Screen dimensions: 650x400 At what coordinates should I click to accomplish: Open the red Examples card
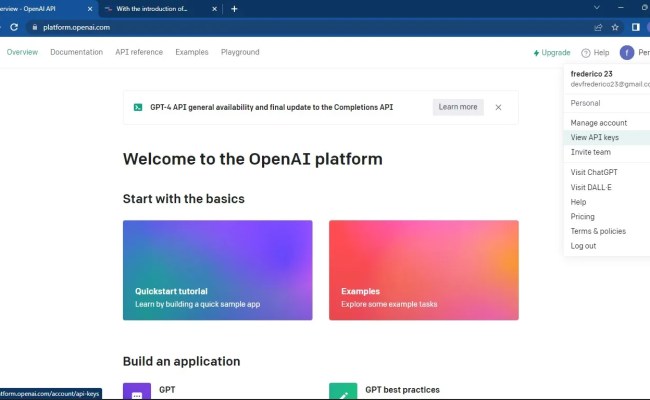(x=424, y=270)
